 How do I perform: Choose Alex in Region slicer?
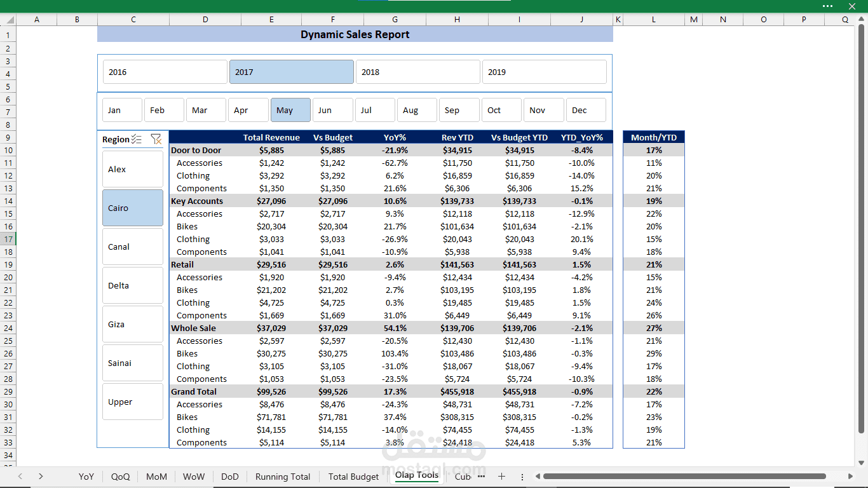133,169
